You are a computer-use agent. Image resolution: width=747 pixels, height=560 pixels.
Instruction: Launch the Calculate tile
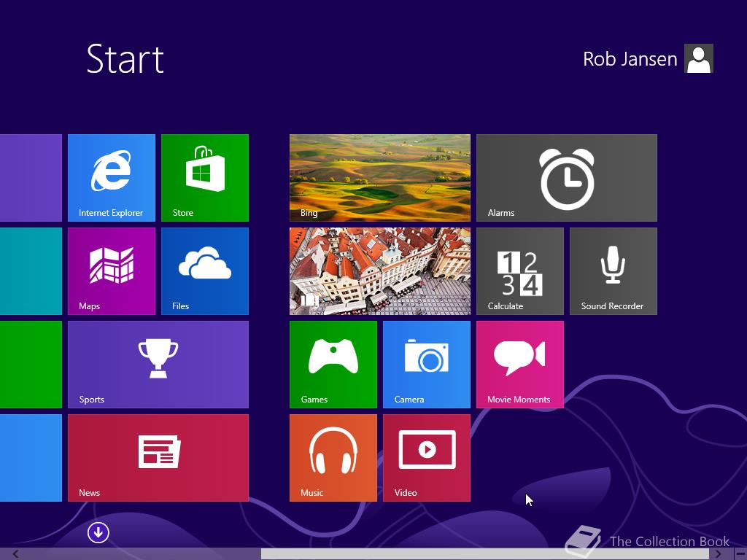pos(519,271)
